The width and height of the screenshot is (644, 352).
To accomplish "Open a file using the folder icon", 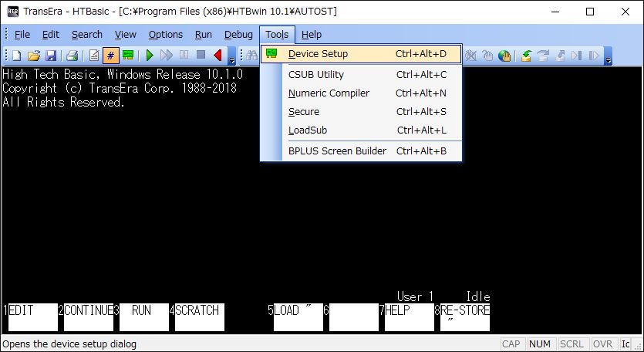I will (x=34, y=55).
